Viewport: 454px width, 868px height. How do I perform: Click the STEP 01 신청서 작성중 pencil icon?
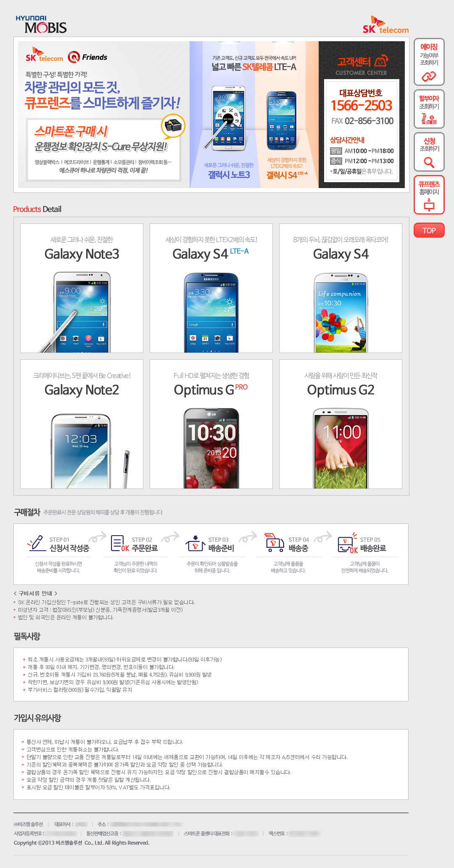pos(36,543)
